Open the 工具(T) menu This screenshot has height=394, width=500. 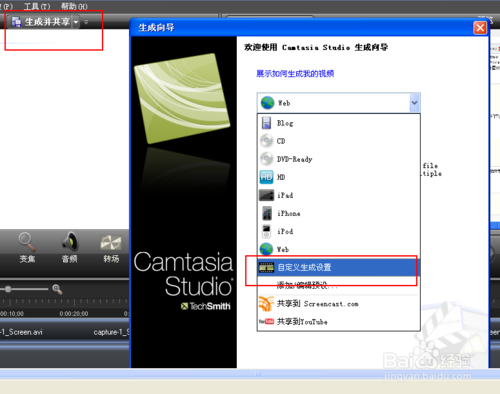point(37,6)
